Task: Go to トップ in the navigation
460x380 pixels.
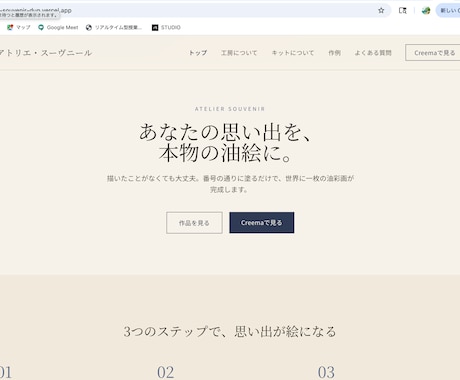Action: tap(198, 53)
